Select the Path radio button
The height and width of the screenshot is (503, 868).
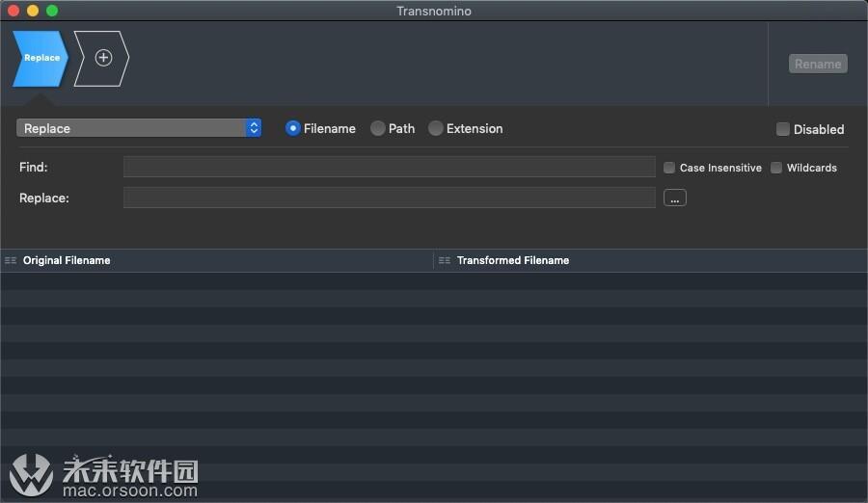(x=377, y=128)
